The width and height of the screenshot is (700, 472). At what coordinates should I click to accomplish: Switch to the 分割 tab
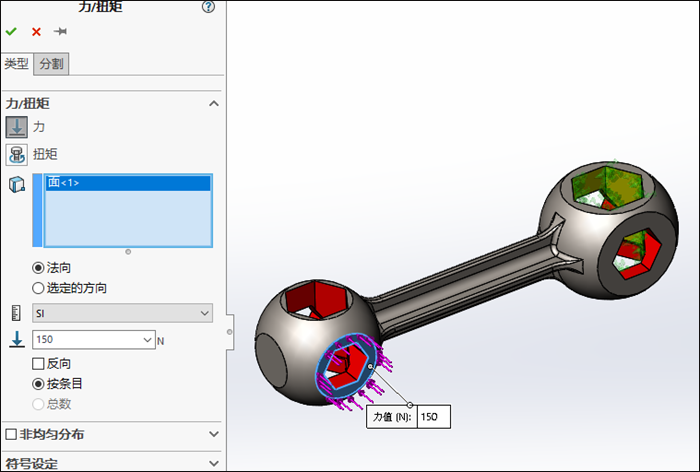51,64
